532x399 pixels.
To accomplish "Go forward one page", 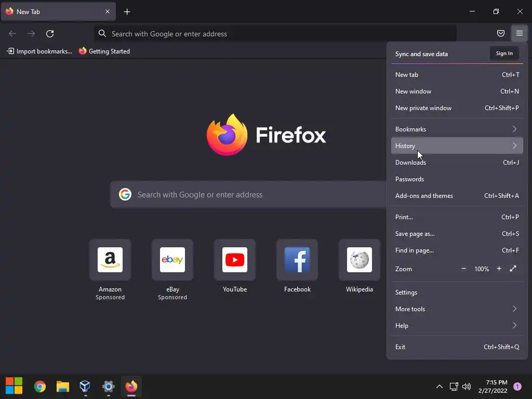I will pyautogui.click(x=31, y=34).
